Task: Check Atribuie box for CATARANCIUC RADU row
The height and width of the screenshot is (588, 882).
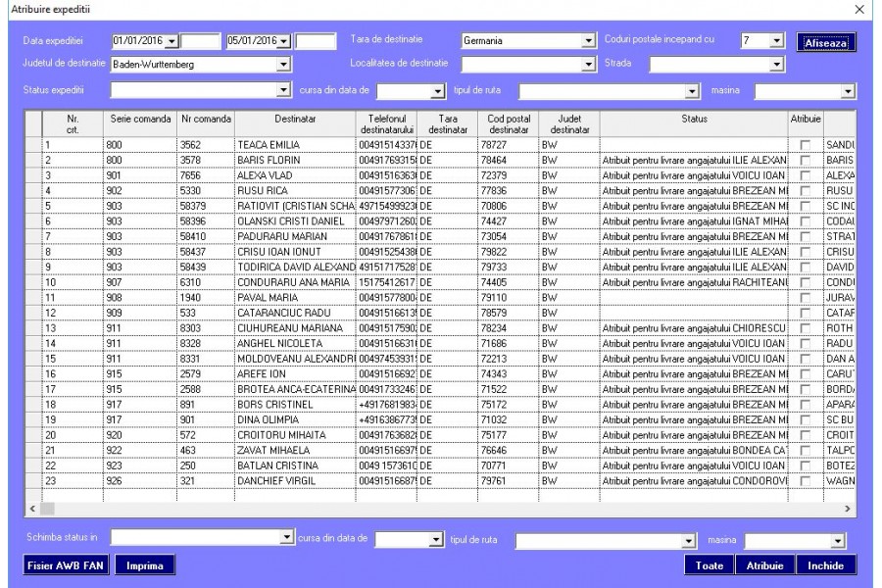Action: pyautogui.click(x=806, y=313)
